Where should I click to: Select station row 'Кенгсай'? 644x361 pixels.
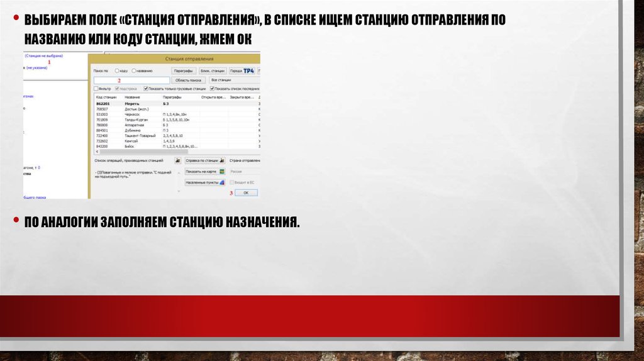pos(177,141)
